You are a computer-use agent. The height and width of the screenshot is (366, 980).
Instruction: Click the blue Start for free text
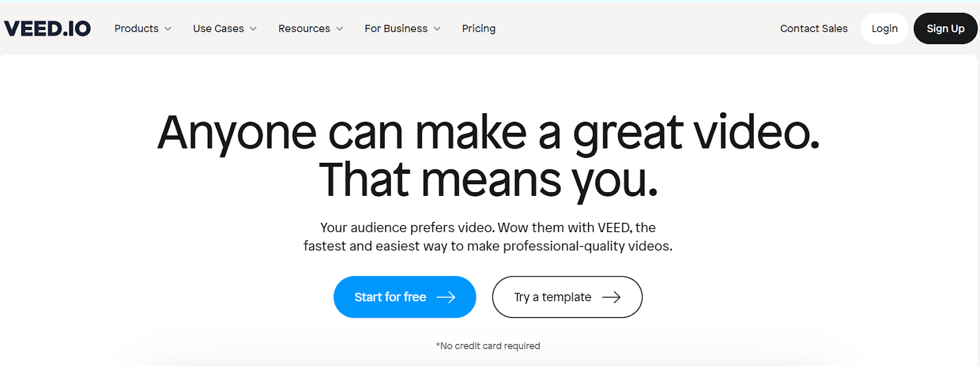(390, 297)
